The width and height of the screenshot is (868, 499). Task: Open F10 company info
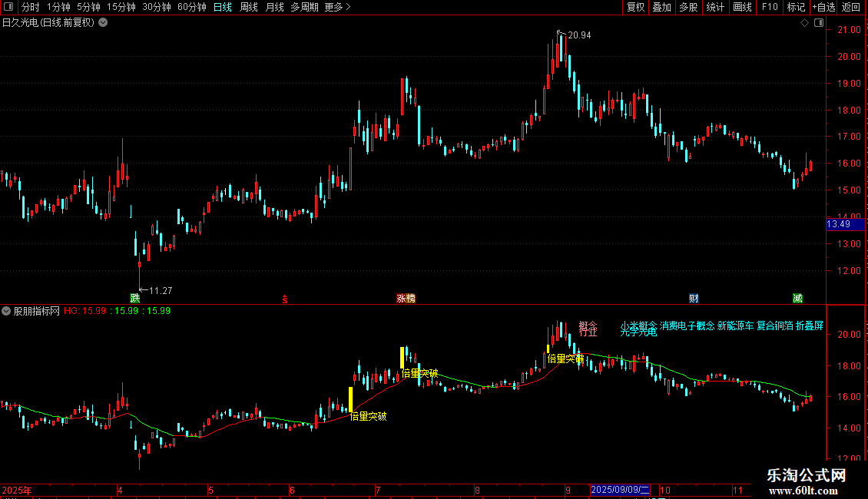(x=770, y=7)
